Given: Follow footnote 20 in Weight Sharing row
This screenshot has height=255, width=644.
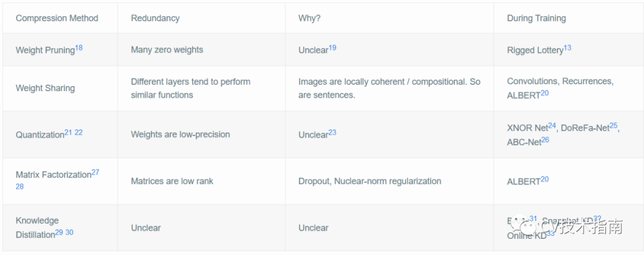Looking at the screenshot, I should pos(545,94).
